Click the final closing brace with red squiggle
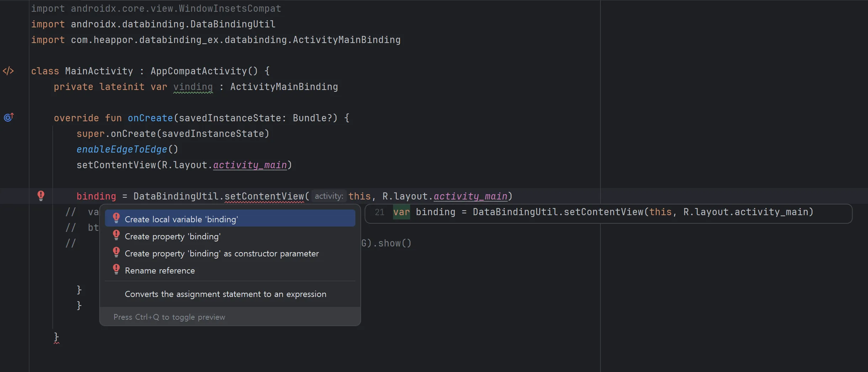This screenshot has height=372, width=868. 56,337
